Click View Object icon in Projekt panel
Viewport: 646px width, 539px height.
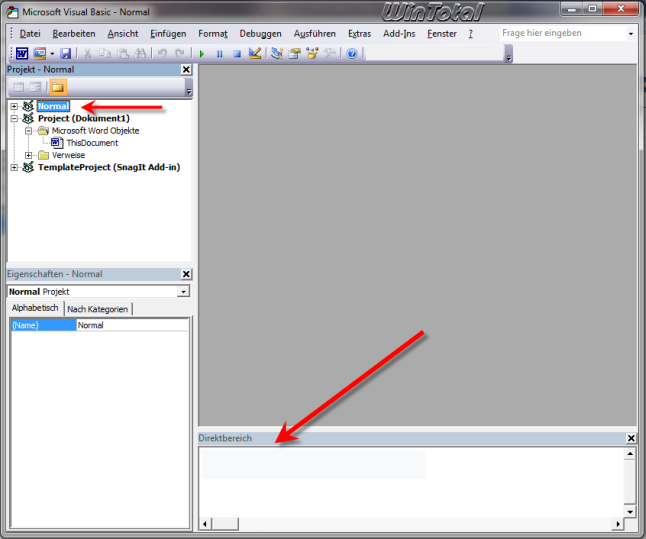(36, 87)
